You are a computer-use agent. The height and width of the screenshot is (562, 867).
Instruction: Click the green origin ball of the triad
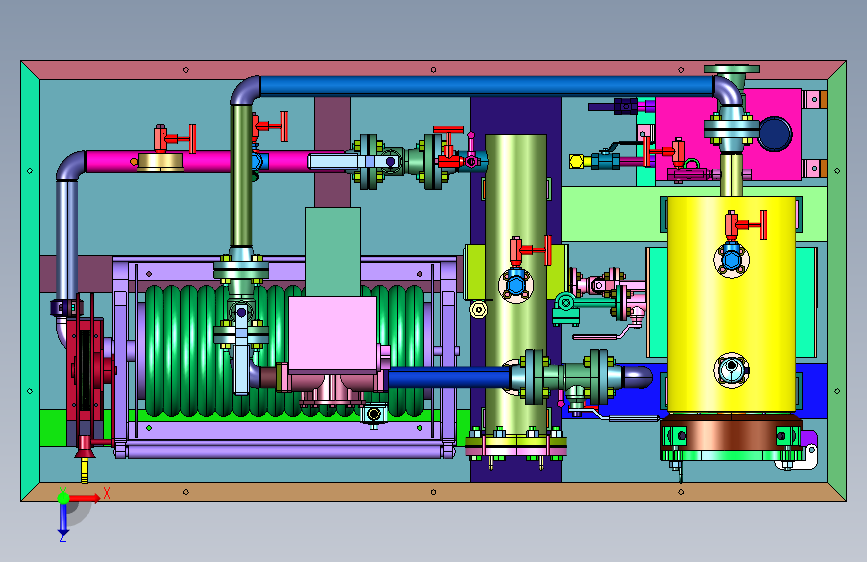[x=64, y=498]
